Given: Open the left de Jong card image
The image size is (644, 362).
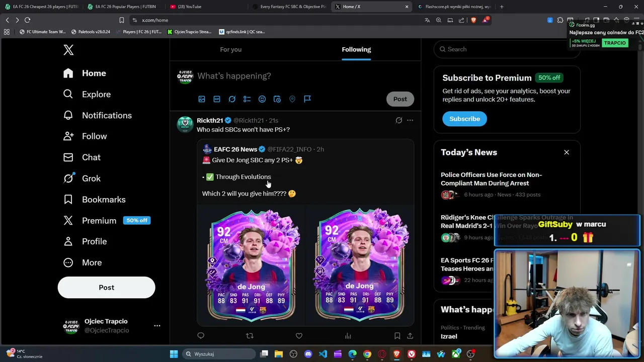Looking at the screenshot, I should click(x=251, y=265).
